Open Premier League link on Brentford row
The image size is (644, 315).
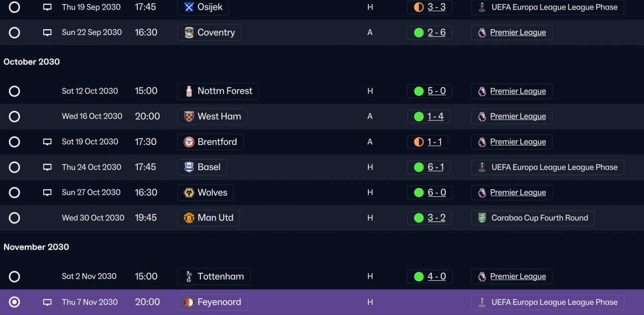[518, 142]
